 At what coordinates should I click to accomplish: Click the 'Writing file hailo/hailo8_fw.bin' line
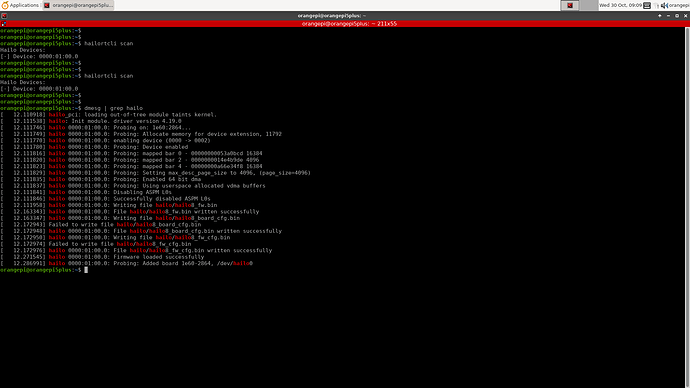pyautogui.click(x=109, y=205)
